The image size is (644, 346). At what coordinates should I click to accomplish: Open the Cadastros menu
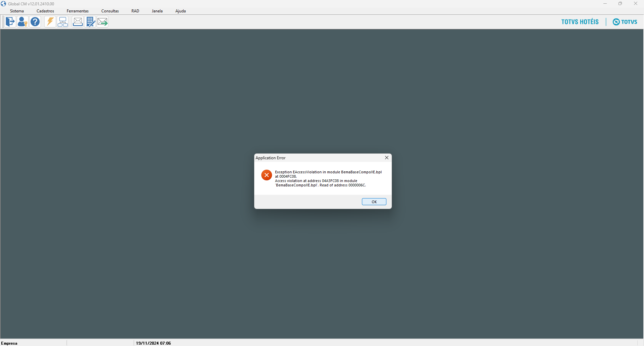pos(45,11)
